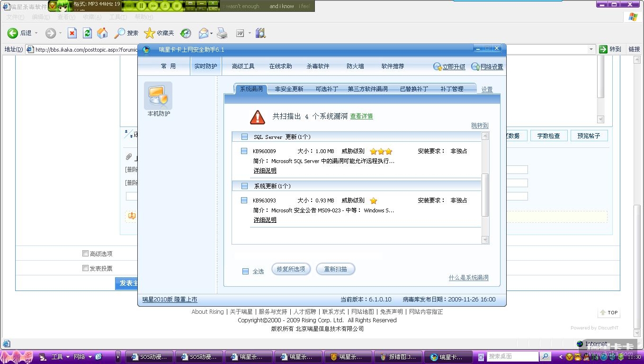Screen dimensions: 644x364
Task: Toggle the LRC lyrics button in player
Action: pos(214,9)
